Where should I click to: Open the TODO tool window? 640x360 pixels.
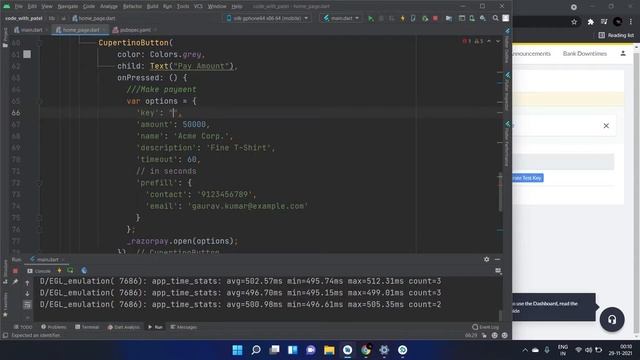click(23, 327)
